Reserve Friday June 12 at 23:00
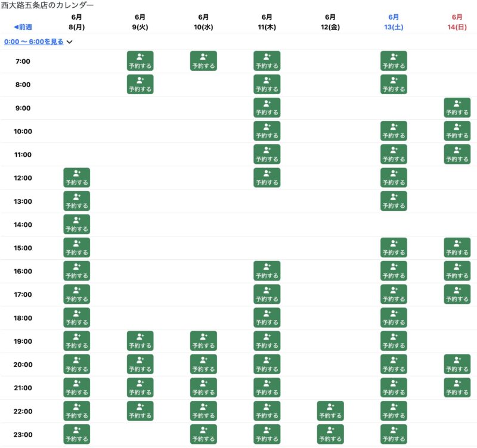477x448 pixels. point(330,434)
